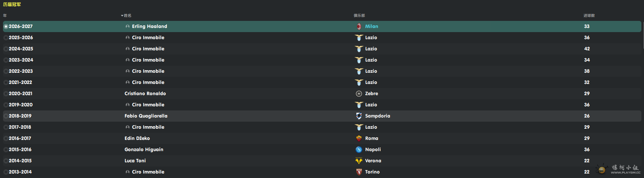Click the Milan club crest icon
This screenshot has height=178, width=644.
click(359, 26)
